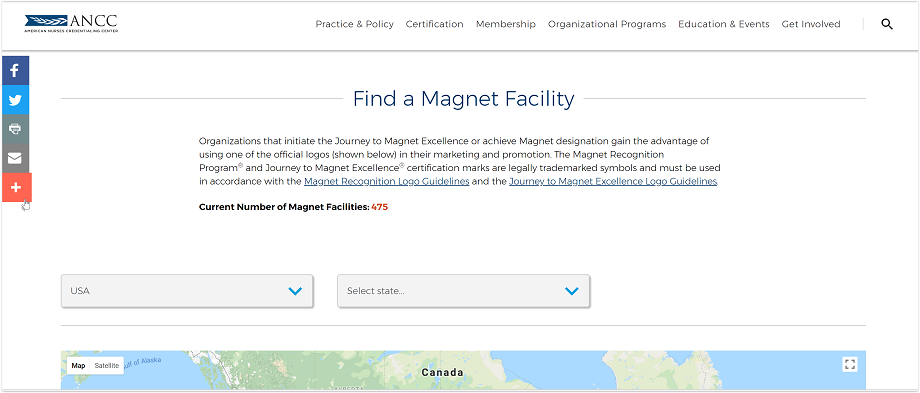920x393 pixels.
Task: Open the Select state dropdown
Action: tap(464, 291)
